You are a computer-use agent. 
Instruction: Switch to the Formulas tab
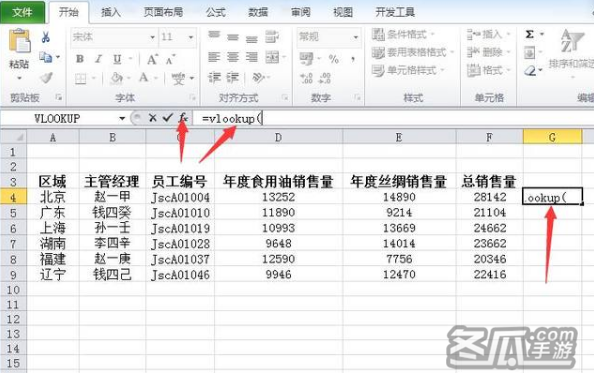[216, 12]
